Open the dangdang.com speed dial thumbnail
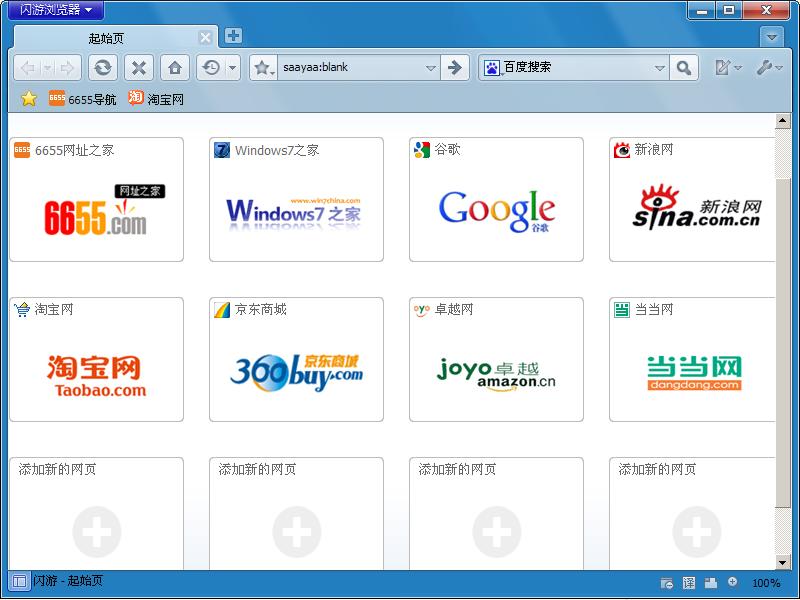 (692, 359)
